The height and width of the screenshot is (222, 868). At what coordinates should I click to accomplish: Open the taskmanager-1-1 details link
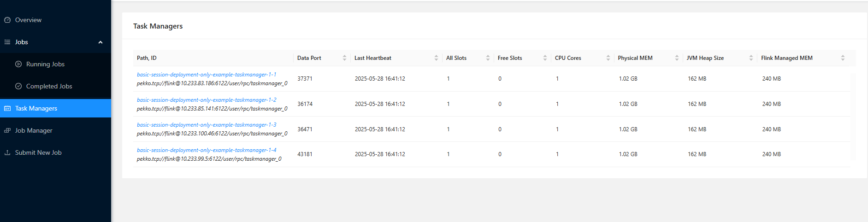click(207, 75)
